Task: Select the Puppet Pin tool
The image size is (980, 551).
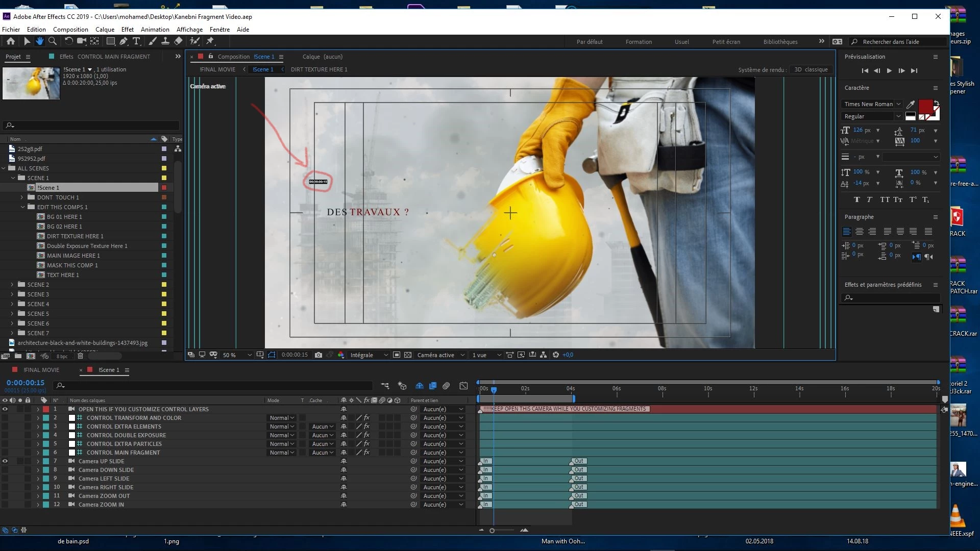Action: pyautogui.click(x=210, y=41)
